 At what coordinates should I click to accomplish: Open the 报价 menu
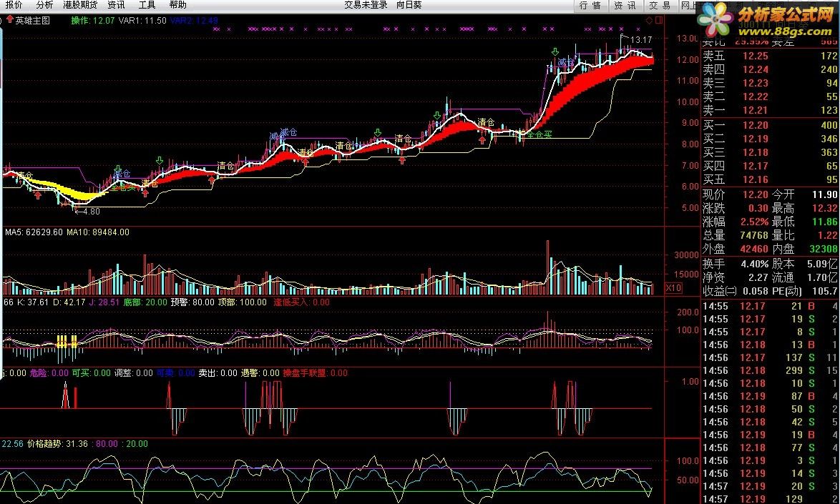(x=14, y=5)
